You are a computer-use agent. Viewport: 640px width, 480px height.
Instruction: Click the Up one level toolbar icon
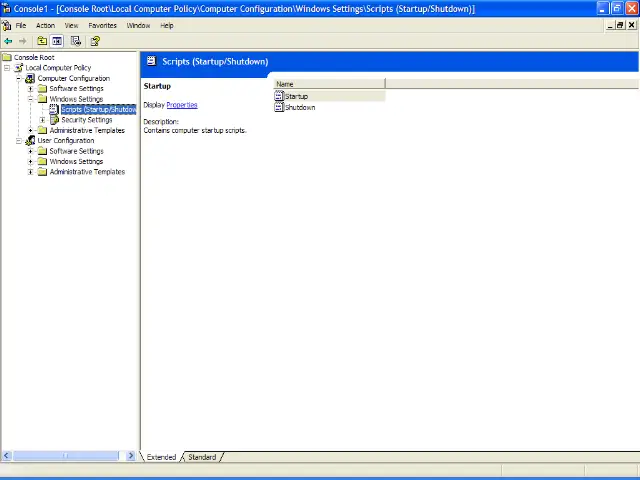(42, 41)
